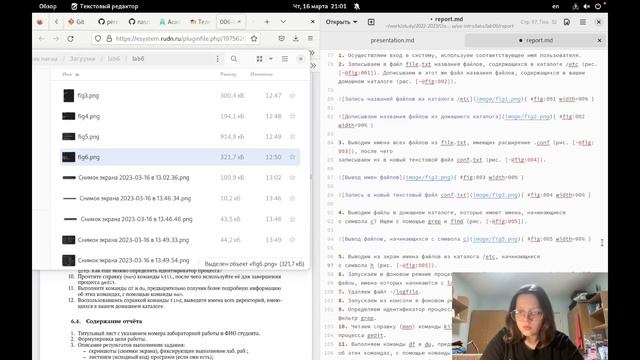Go to the parent lab6 breadcrumb

[x=114, y=59]
